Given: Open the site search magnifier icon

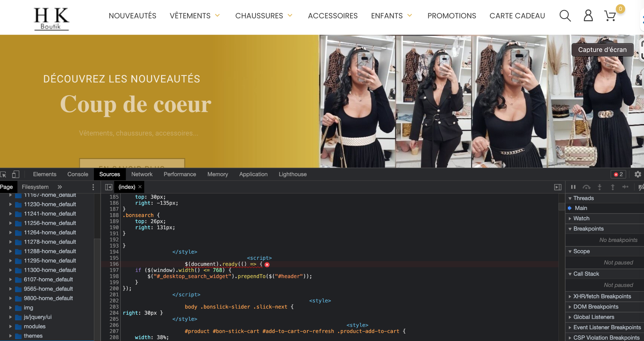Looking at the screenshot, I should pos(565,16).
